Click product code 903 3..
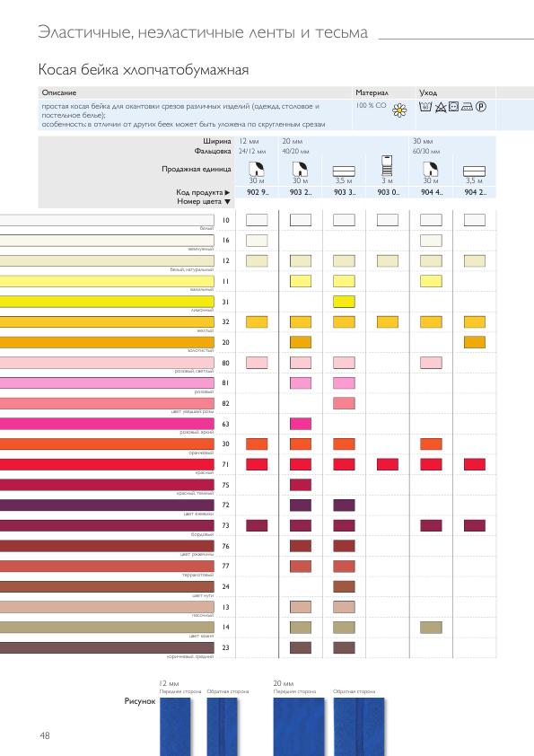Image resolution: width=534 pixels, height=756 pixels. 344,192
